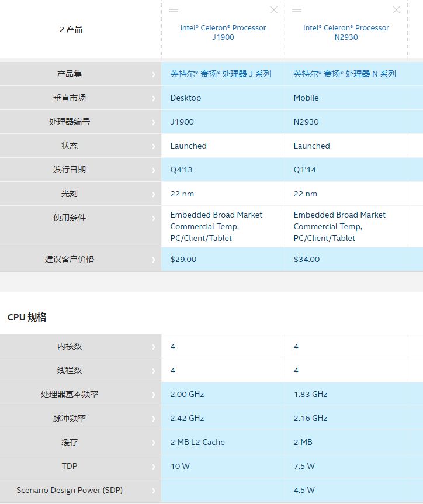Viewport: 423px width, 504px height.
Task: Expand the 垂直市场 row chevron
Action: pyautogui.click(x=154, y=98)
